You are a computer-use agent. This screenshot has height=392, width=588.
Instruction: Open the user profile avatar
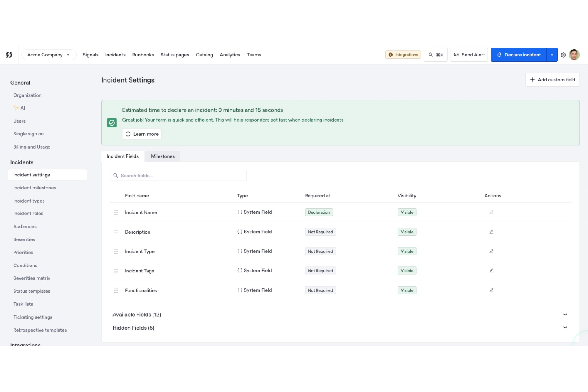click(x=574, y=55)
